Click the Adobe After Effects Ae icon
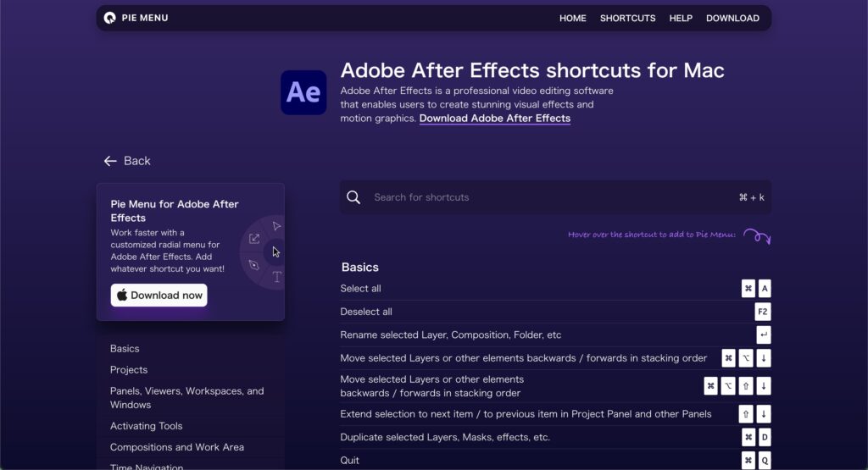 tap(303, 92)
